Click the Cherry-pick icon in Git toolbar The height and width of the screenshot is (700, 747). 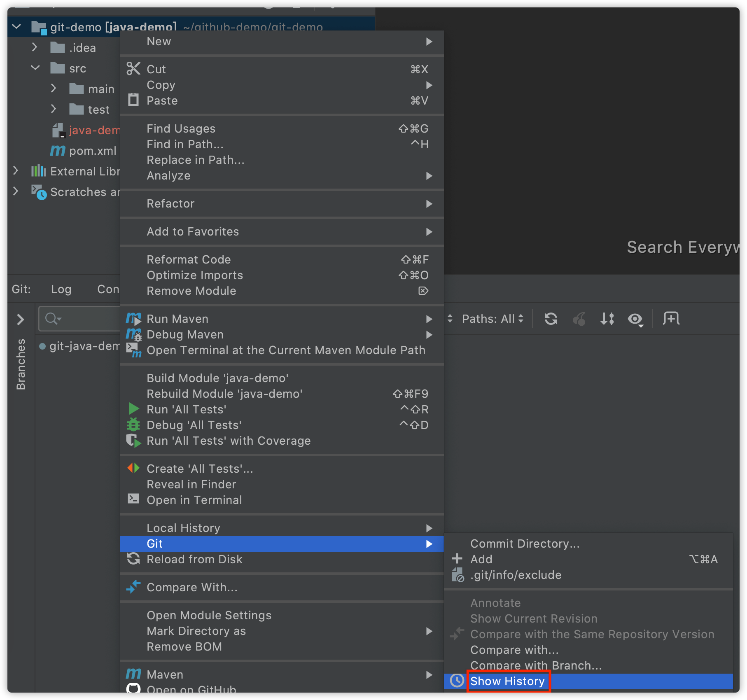click(x=579, y=319)
